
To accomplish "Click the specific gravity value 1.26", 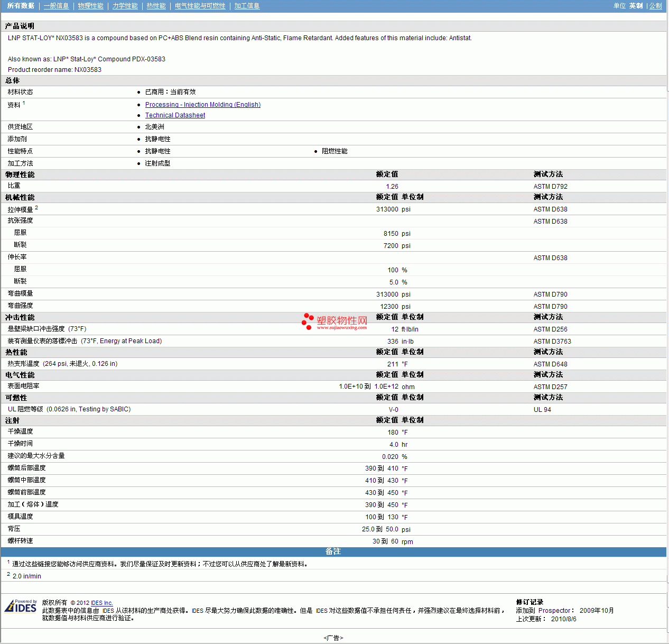I will pyautogui.click(x=392, y=187).
